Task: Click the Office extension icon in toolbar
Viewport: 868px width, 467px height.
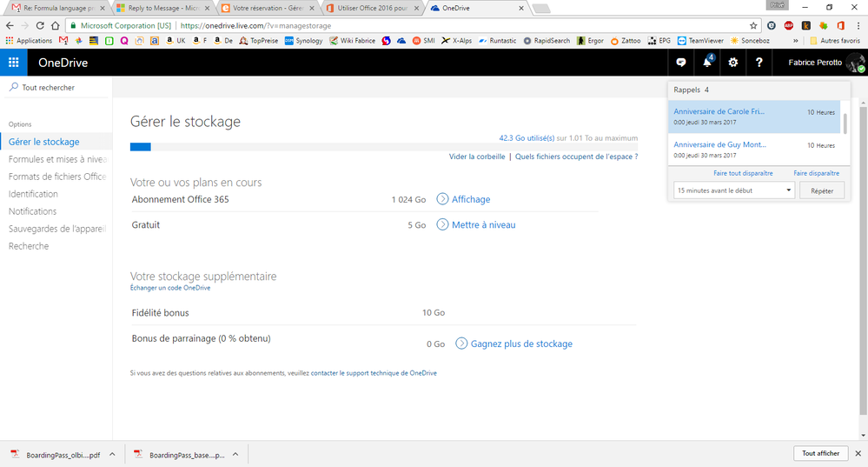Action: pos(841,25)
